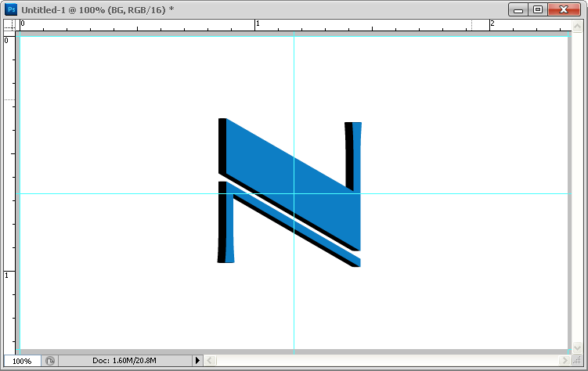Click the 1 mark on horizontal ruler

click(258, 24)
